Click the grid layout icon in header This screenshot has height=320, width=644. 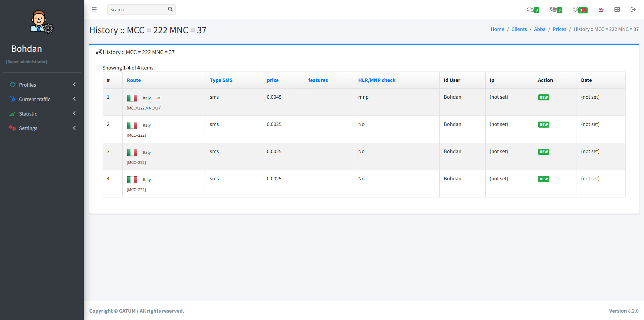[x=617, y=9]
